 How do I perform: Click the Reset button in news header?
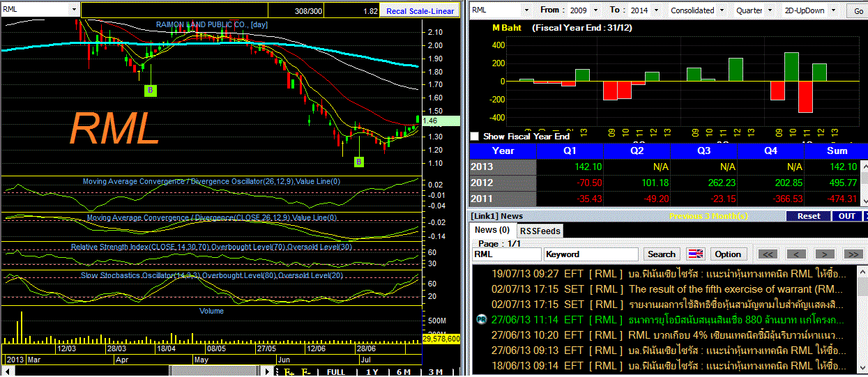[809, 216]
